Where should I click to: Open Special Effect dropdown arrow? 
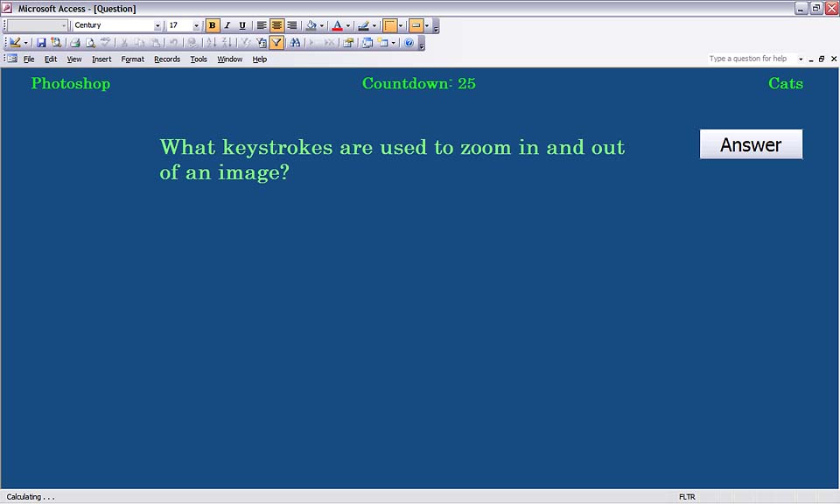pos(426,25)
